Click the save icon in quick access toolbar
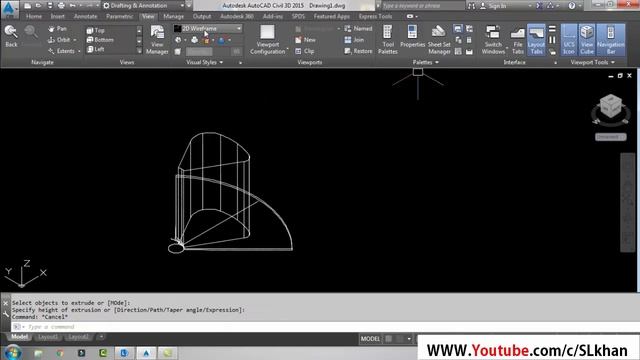Viewport: 640px width, 360px height. [49, 6]
